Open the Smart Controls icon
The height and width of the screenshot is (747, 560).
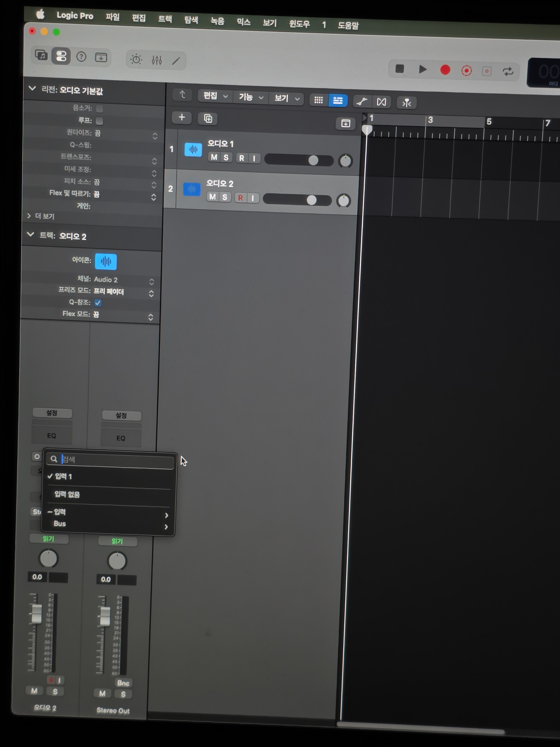tap(136, 59)
